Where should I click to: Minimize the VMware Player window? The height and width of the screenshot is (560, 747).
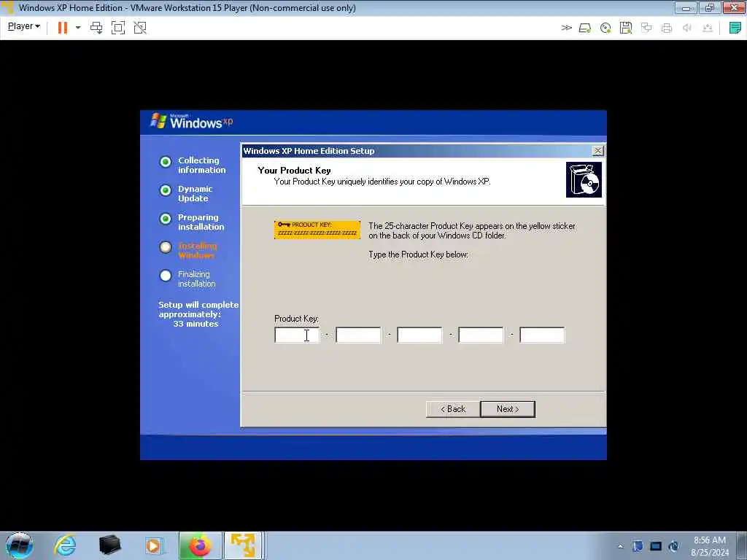pos(686,7)
